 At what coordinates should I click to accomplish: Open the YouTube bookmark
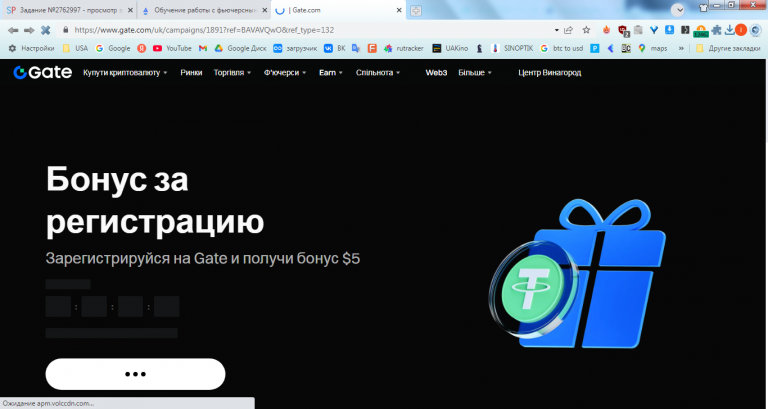(x=172, y=48)
